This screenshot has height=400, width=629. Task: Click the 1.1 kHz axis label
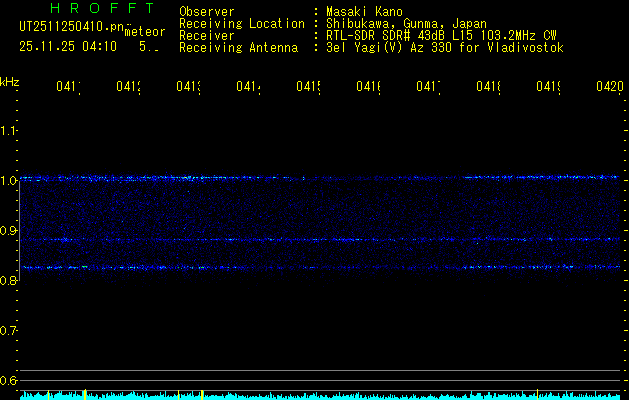[x=9, y=130]
